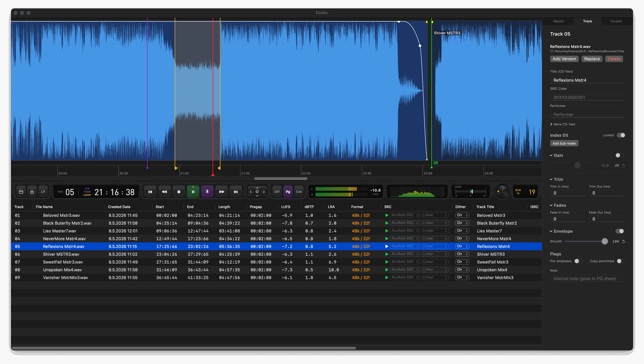Toggle the Index 05 Locked switch

(621, 135)
